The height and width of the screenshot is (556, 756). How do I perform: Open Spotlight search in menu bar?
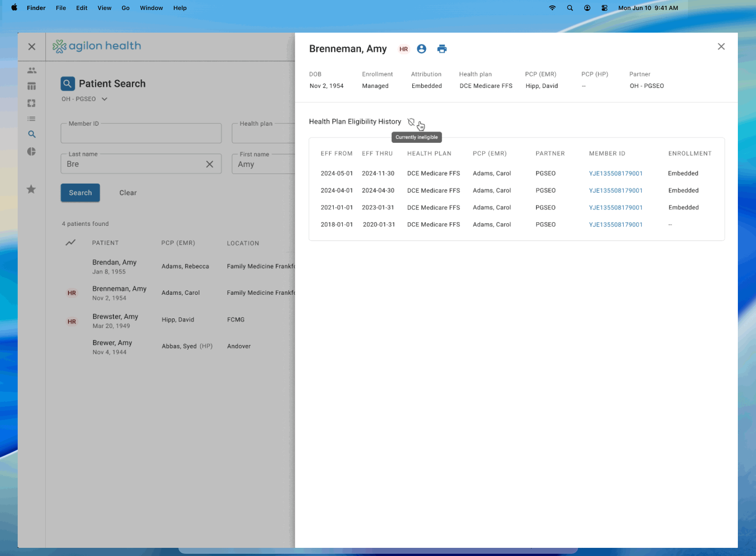click(570, 8)
